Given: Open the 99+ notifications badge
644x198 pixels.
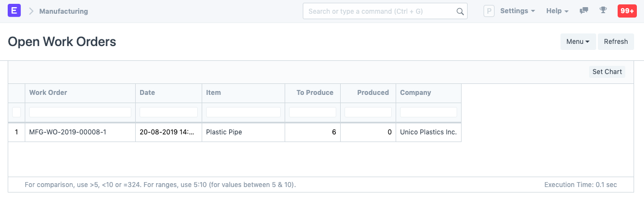Looking at the screenshot, I should pos(627,11).
